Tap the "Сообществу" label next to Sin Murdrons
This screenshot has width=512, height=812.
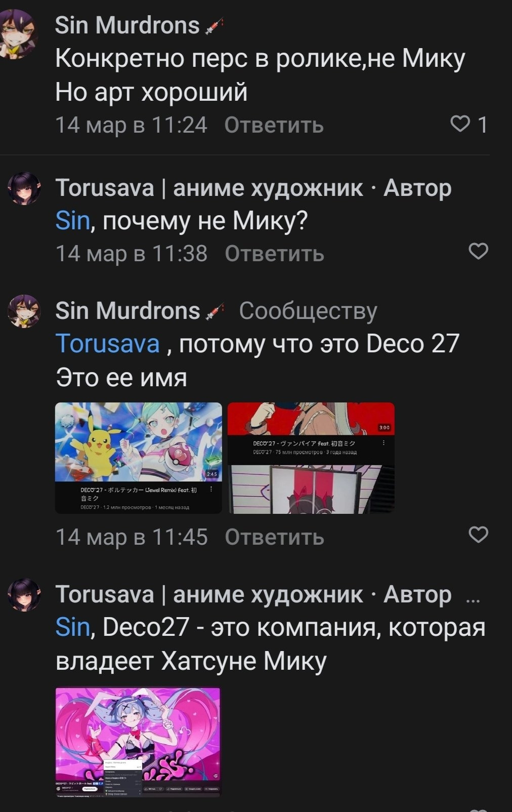308,311
